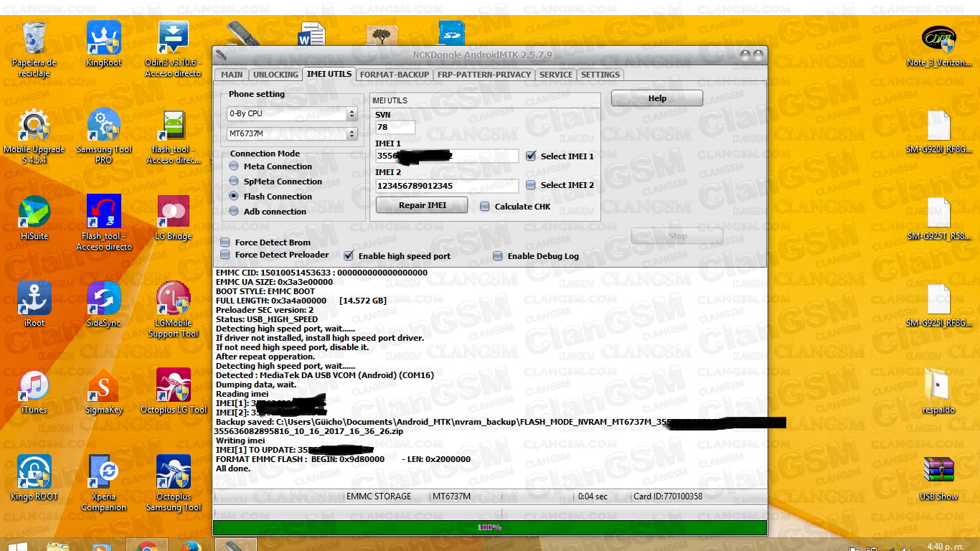Turn on Enable Debug Log
This screenshot has width=980, height=551.
pyautogui.click(x=498, y=255)
